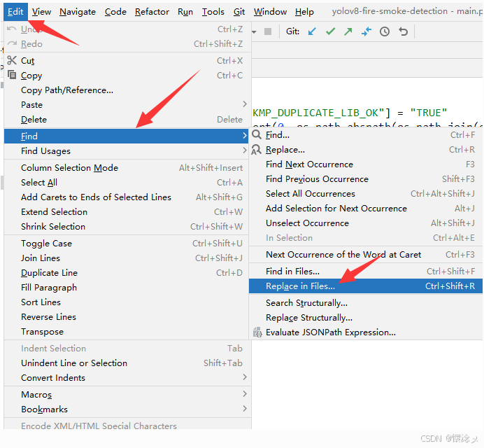Screen dimensions: 484x448
Task: Open the Git menu
Action: tap(239, 12)
